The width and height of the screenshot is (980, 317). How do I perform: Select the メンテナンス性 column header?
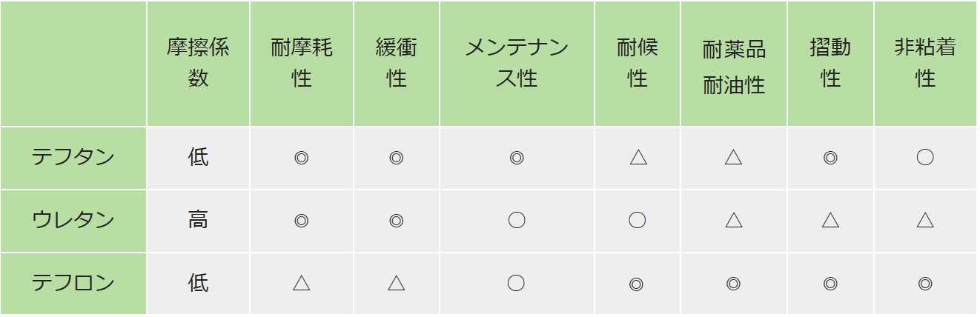517,63
